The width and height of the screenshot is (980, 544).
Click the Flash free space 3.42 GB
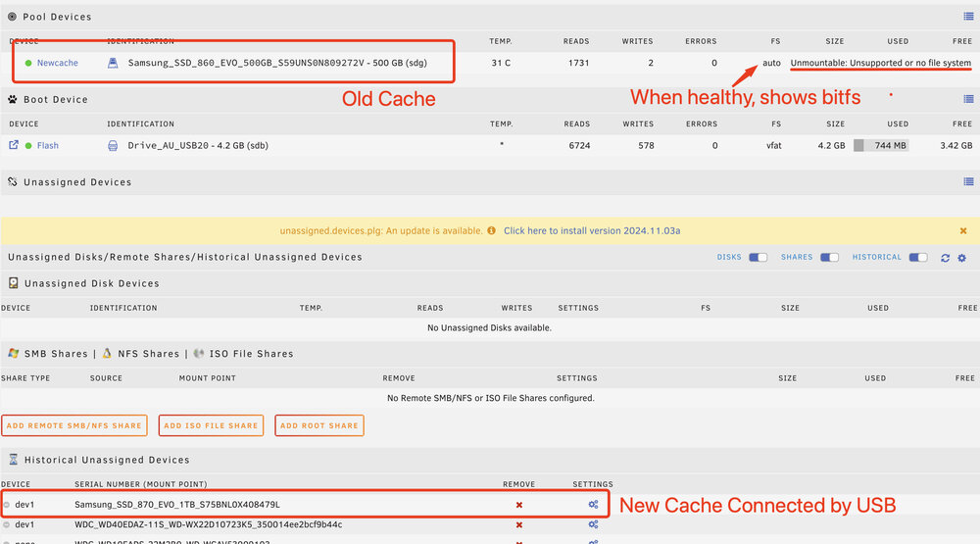956,145
